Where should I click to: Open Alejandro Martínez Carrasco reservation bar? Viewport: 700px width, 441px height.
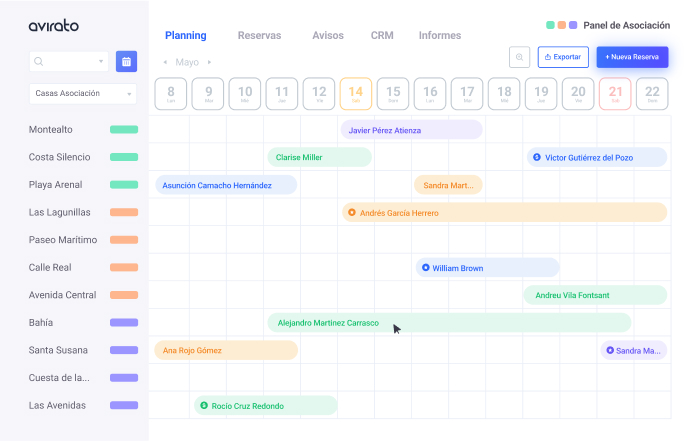click(449, 323)
